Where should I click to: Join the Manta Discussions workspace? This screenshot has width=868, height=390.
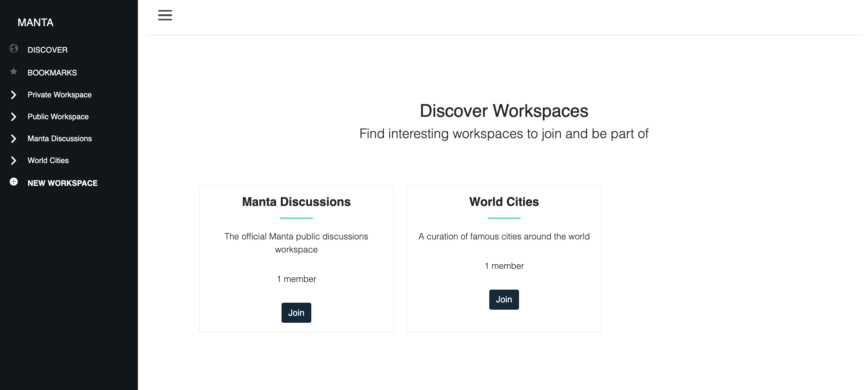click(x=296, y=313)
